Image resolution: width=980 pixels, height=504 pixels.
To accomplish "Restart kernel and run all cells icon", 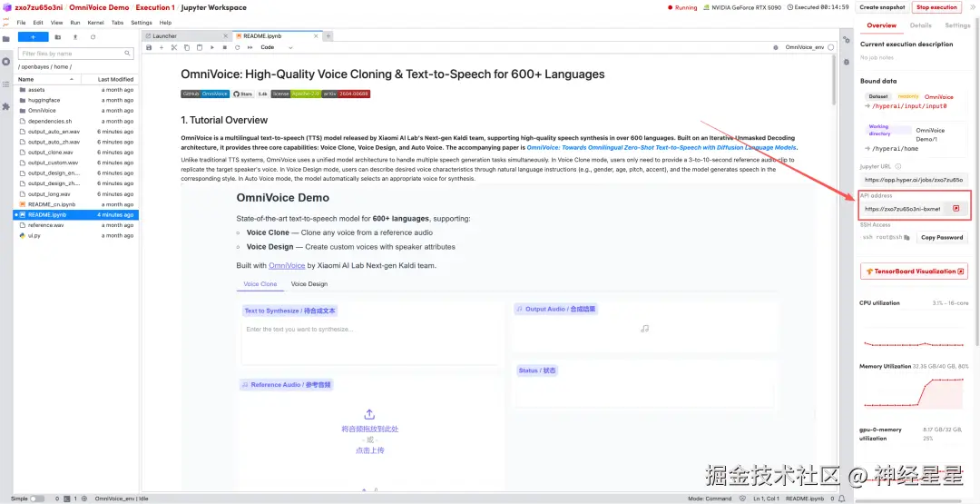I will (x=250, y=47).
